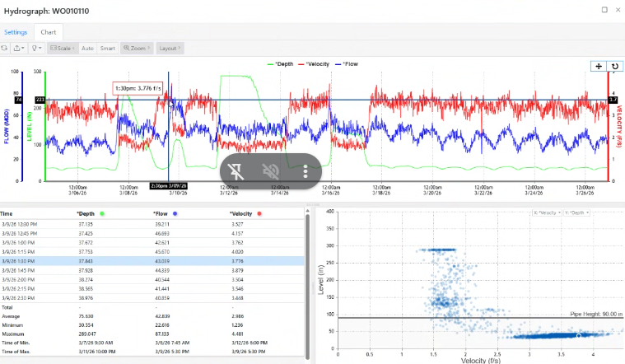Switch to the Settings tab
Viewport: 625px width, 364px height.
point(16,32)
